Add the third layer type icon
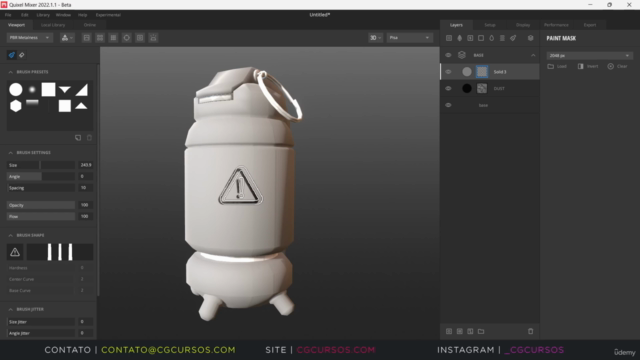 [x=470, y=38]
